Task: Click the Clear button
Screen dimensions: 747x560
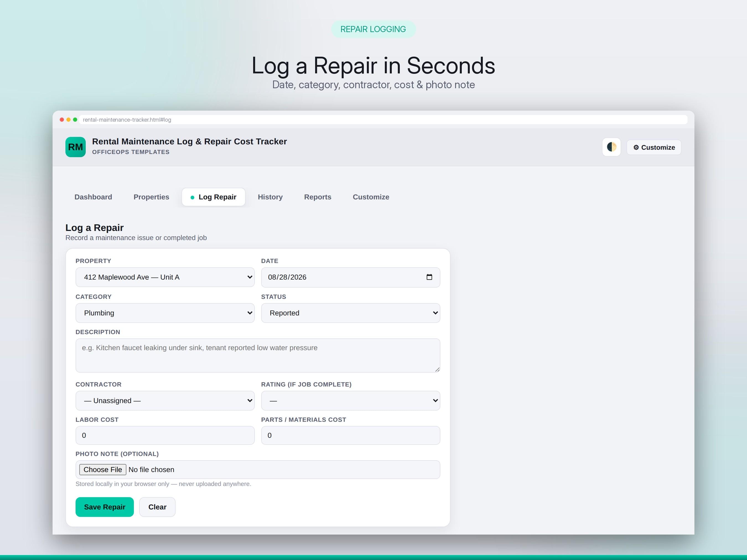Action: [157, 507]
